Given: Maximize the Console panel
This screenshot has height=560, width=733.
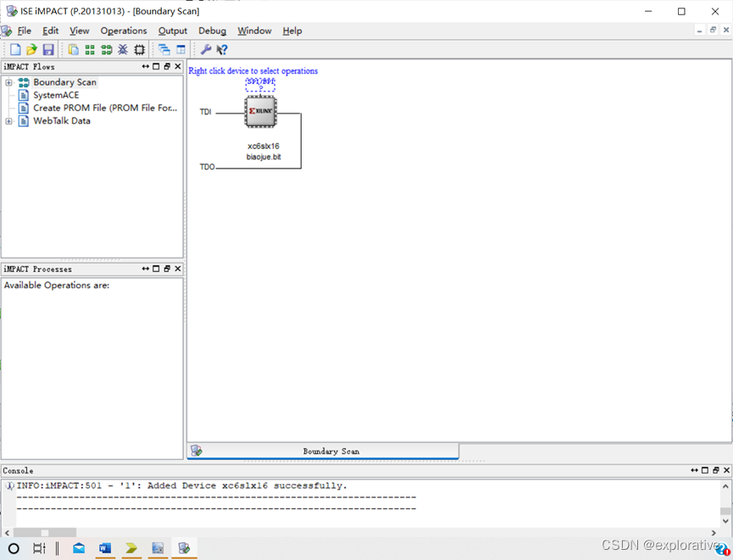Looking at the screenshot, I should [x=705, y=470].
